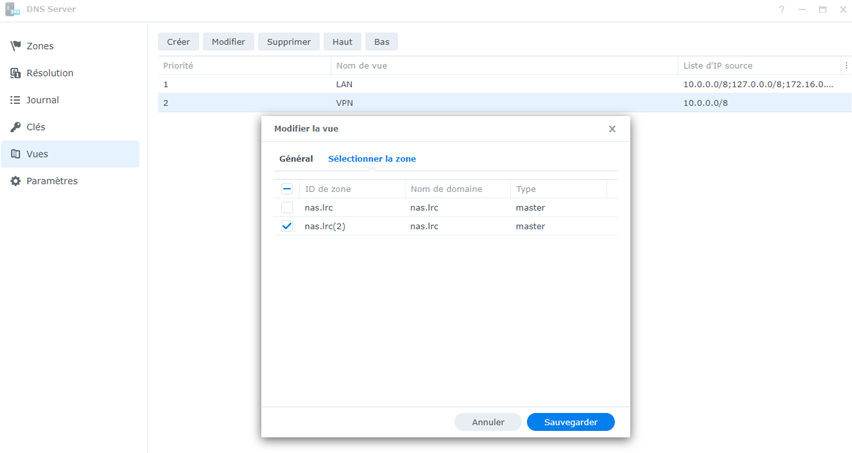Click the Journal list icon
Image resolution: width=852 pixels, height=453 pixels.
click(15, 100)
